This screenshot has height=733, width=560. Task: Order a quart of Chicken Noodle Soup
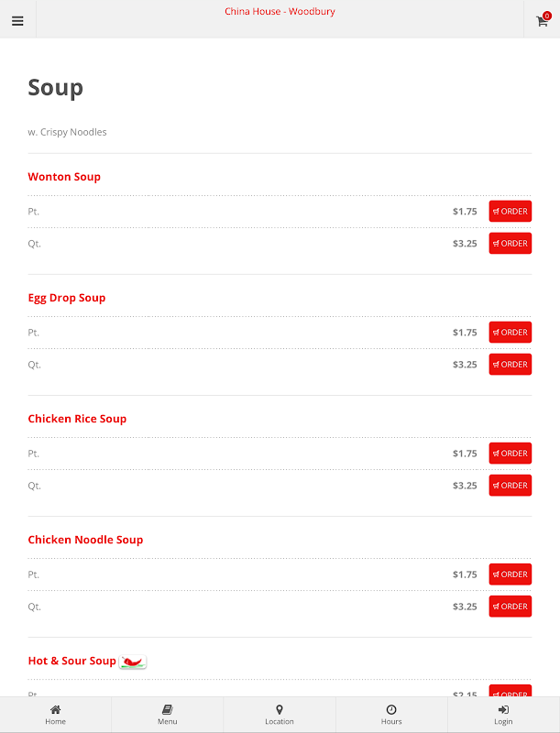point(510,607)
